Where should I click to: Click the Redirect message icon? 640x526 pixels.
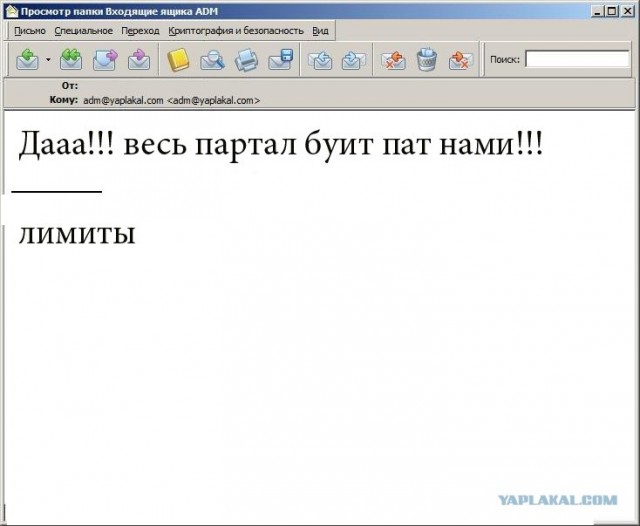coord(139,60)
